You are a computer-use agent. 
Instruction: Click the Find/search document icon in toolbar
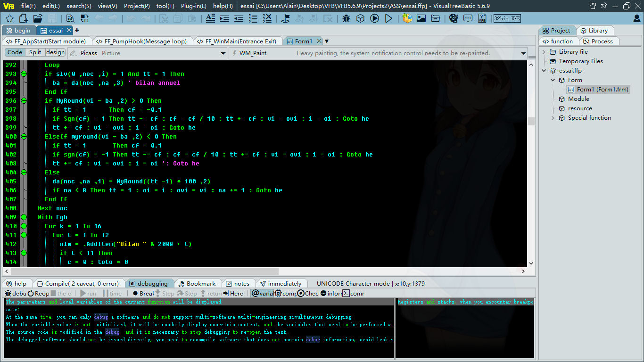point(69,18)
